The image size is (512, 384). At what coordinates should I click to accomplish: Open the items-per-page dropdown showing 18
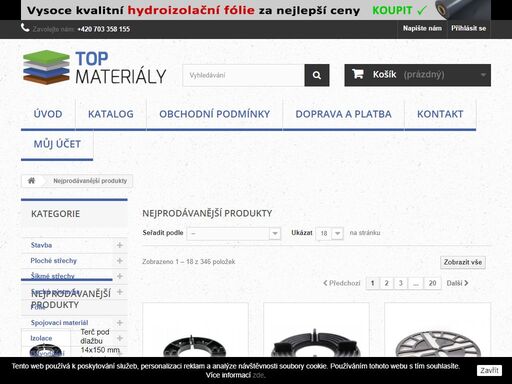330,233
